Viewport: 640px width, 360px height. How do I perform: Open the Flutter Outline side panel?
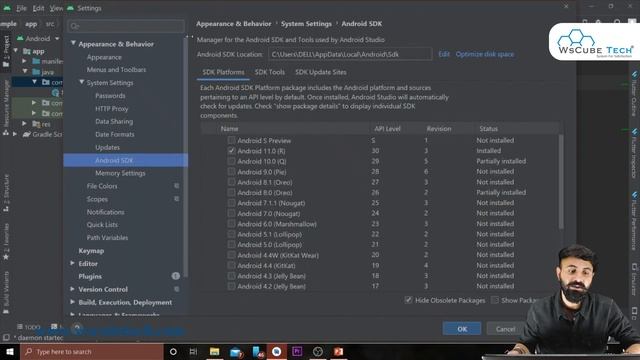tap(634, 94)
